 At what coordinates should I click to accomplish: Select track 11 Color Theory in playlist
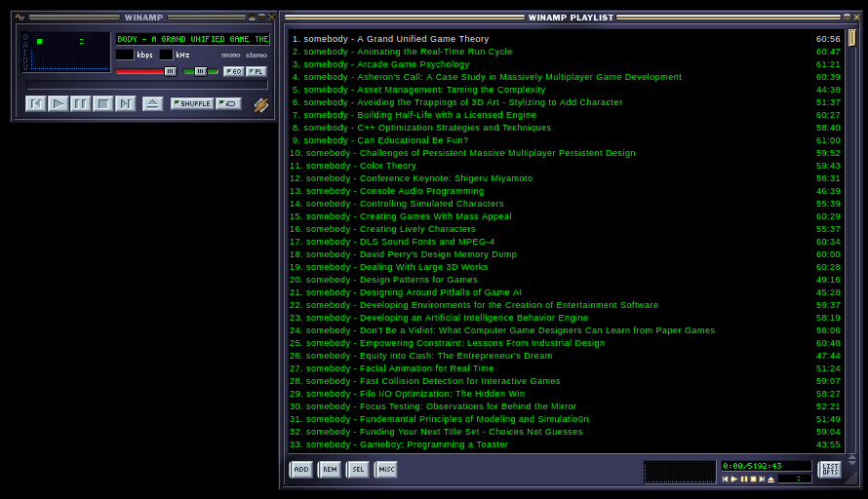[x=361, y=166]
